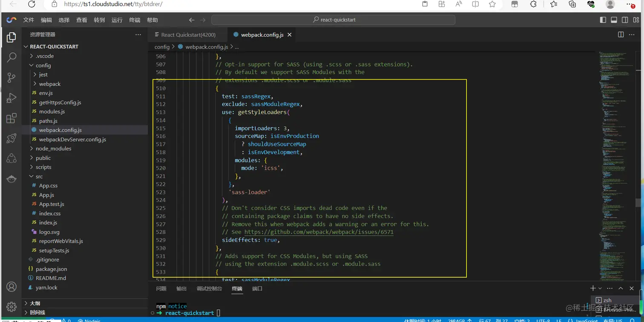Add this page to browser favorites
The width and height of the screenshot is (644, 322).
click(492, 4)
